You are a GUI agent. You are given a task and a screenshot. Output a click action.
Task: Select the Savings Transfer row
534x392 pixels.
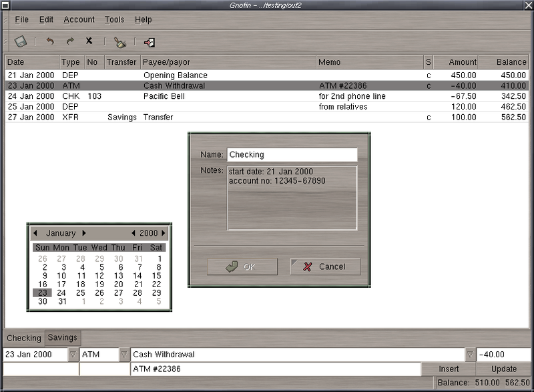click(266, 117)
